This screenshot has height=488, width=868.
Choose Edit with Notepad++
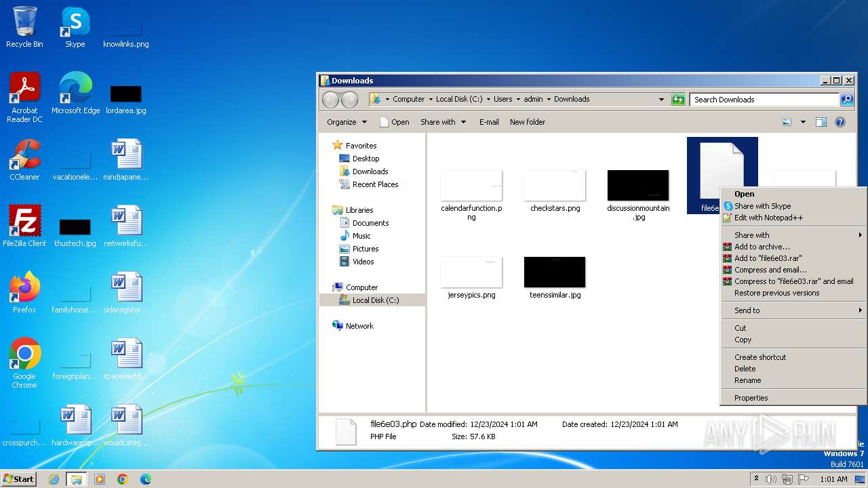[793, 218]
